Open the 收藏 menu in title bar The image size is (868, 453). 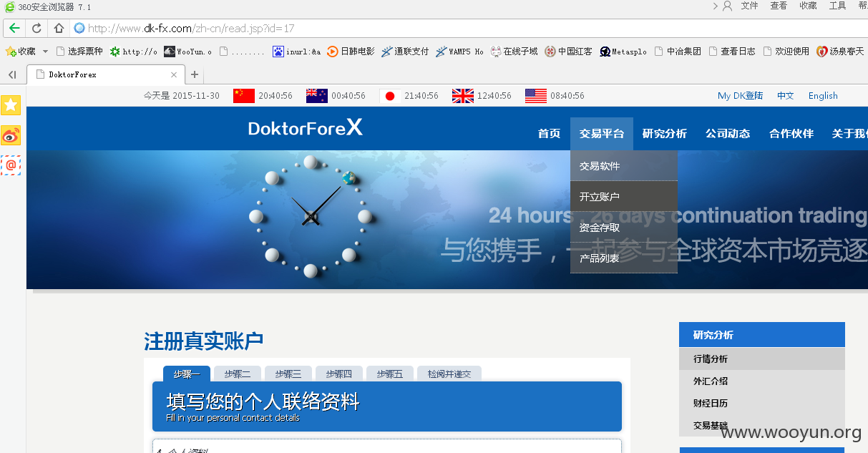pyautogui.click(x=808, y=6)
